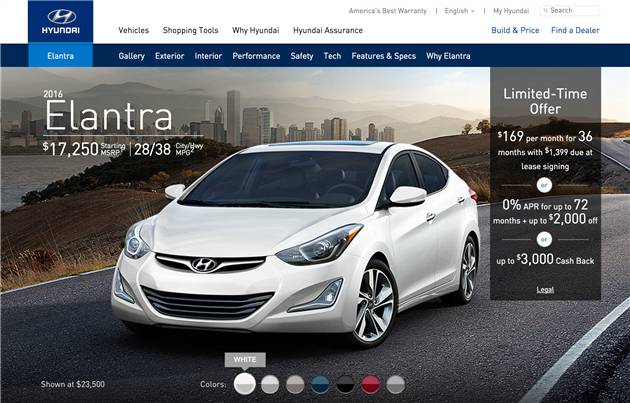Viewport: 630px width, 403px height.
Task: Click the '0% APR for up to 72' offer text
Action: click(x=545, y=205)
